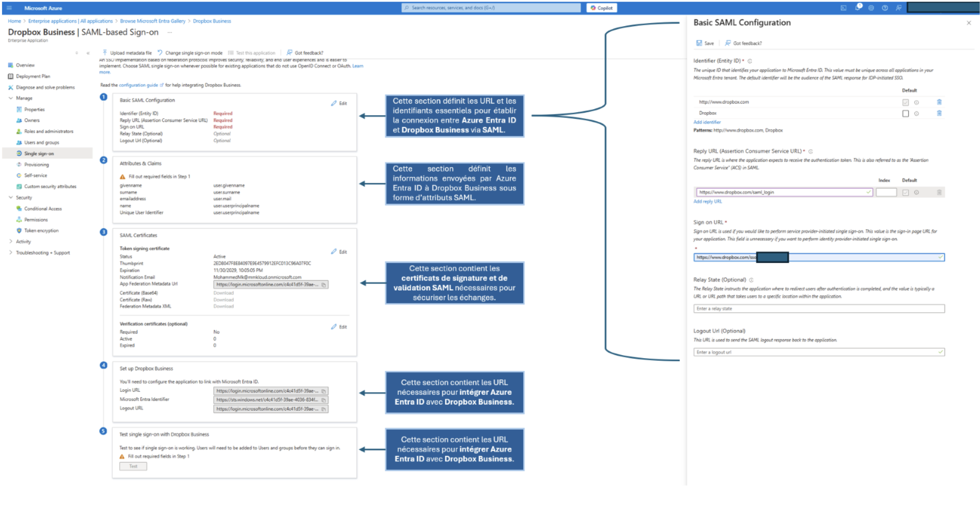The width and height of the screenshot is (980, 510).
Task: Click the Diagnose and solve problems icon
Action: click(11, 88)
